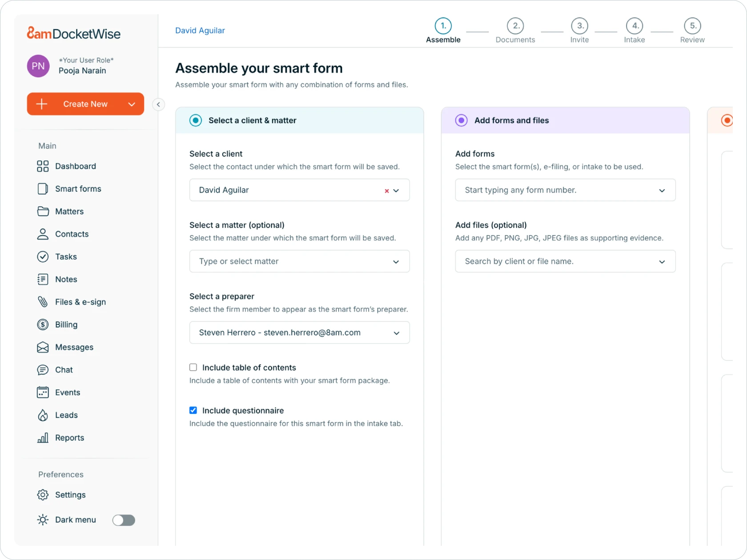The height and width of the screenshot is (560, 747).
Task: Click the Dark menu sun icon
Action: pyautogui.click(x=43, y=520)
